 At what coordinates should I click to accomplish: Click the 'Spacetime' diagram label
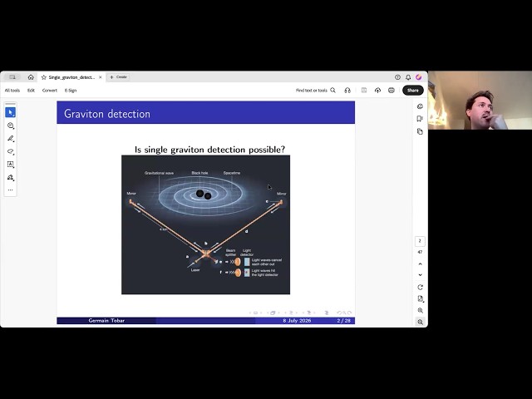pos(232,173)
